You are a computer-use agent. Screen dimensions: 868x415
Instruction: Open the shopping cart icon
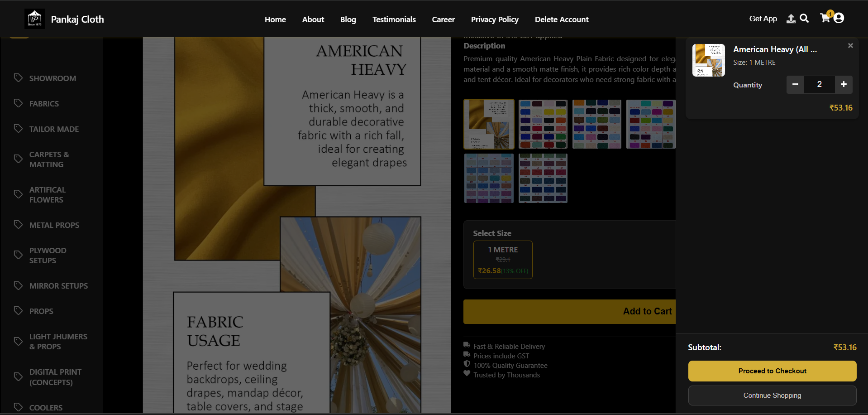[825, 18]
